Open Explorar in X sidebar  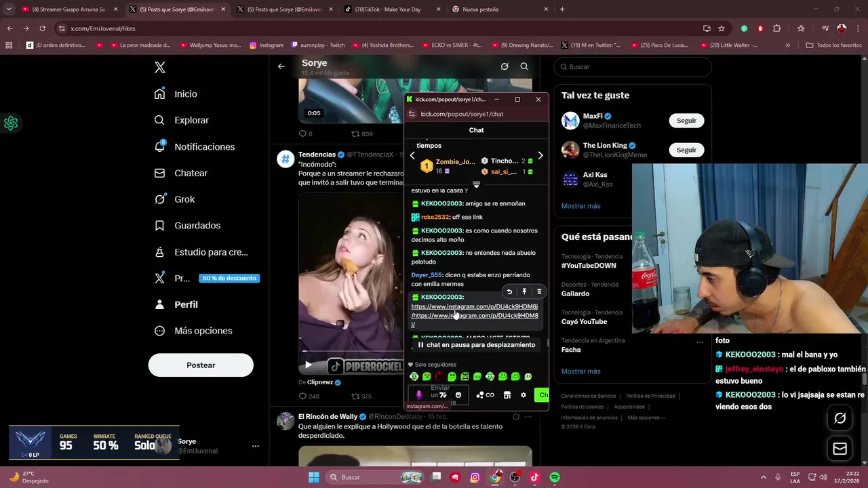click(x=181, y=120)
